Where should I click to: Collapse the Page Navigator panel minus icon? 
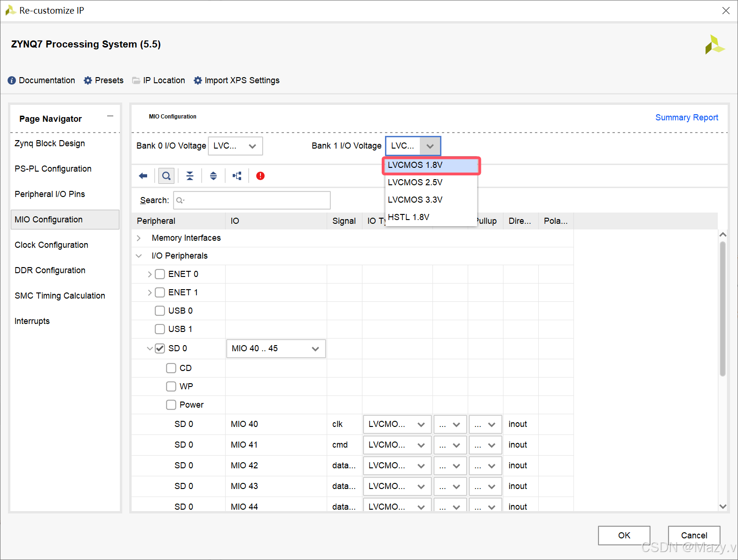click(110, 116)
